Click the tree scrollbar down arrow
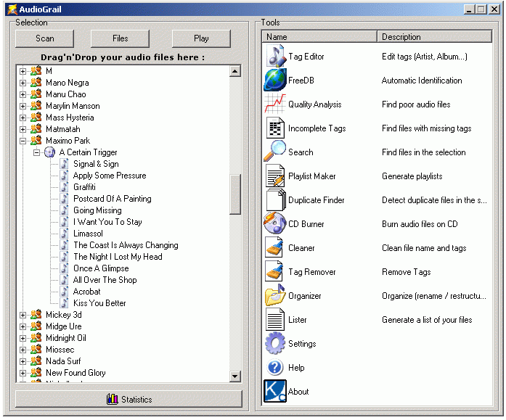This screenshot has width=506, height=420. click(x=235, y=376)
